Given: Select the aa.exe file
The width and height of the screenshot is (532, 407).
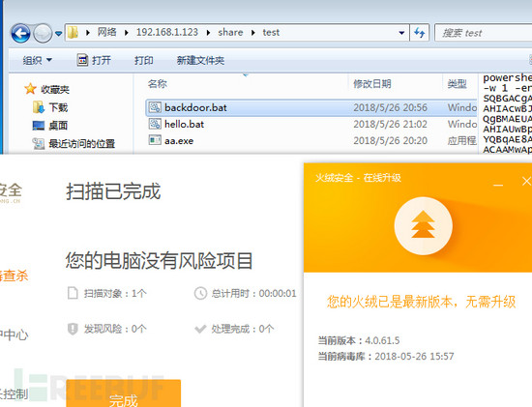Looking at the screenshot, I should 311,140.
